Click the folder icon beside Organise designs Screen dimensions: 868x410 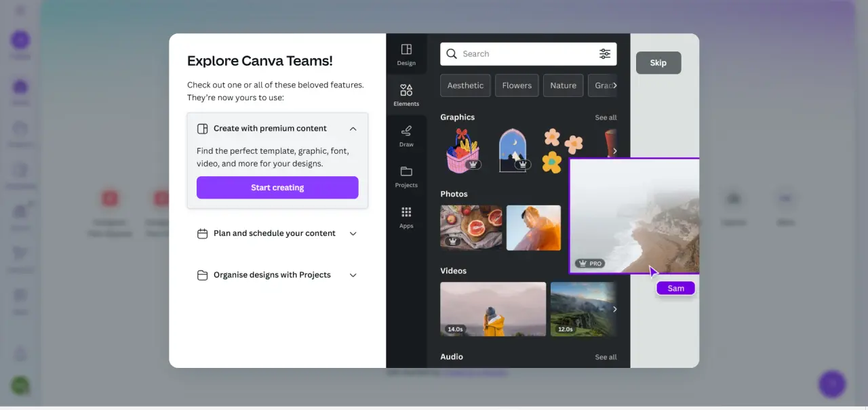(x=202, y=275)
